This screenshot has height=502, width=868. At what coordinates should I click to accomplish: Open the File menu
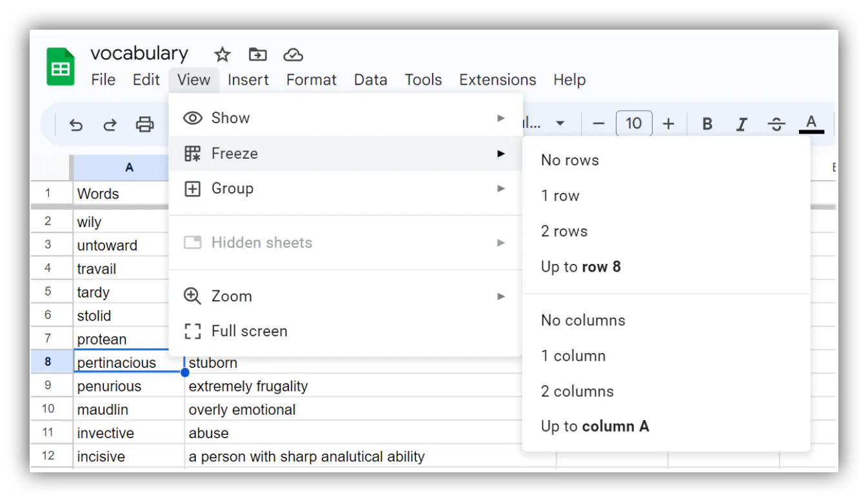[103, 80]
